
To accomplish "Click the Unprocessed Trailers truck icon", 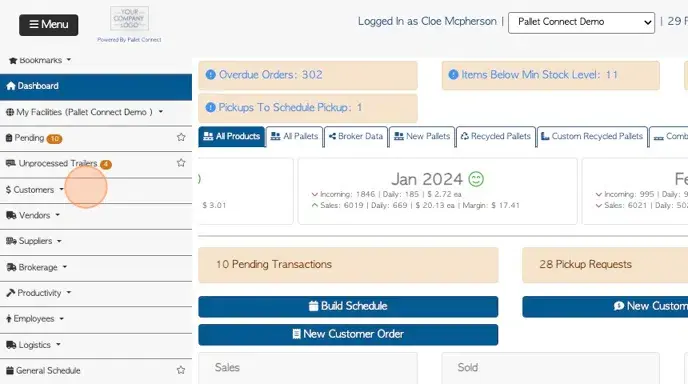I will coord(11,163).
